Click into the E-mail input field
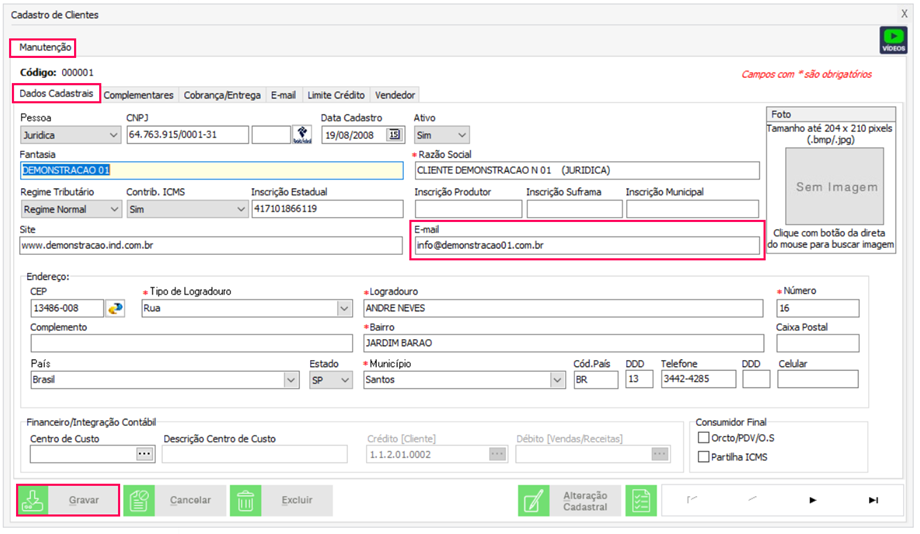This screenshot has width=920, height=534. click(x=587, y=245)
